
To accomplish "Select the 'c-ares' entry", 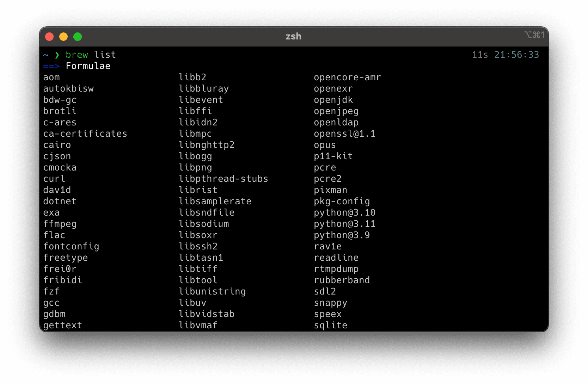I will click(x=60, y=123).
